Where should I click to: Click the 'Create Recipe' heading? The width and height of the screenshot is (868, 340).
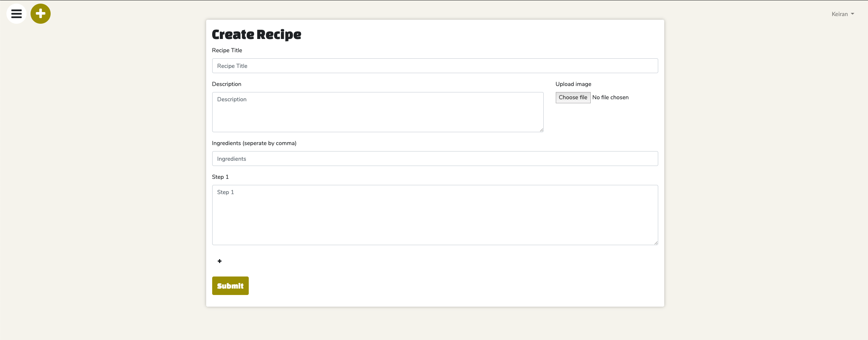(x=256, y=35)
